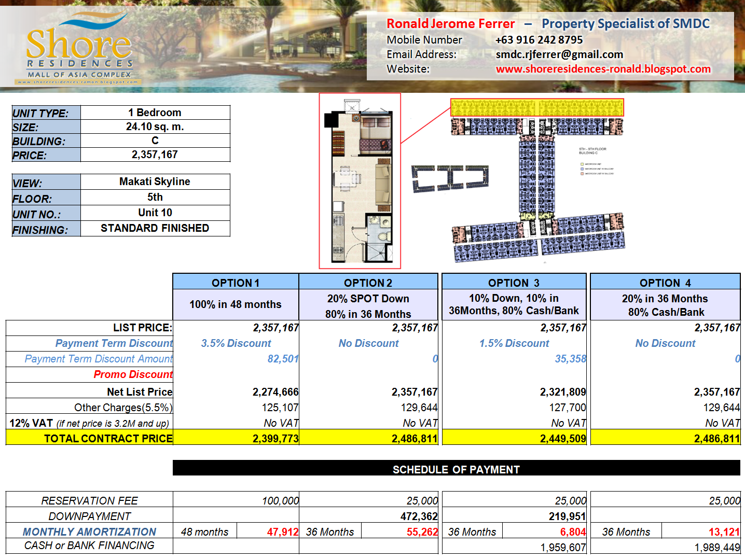The image size is (745, 560).
Task: Click the smdc.rjferrer@gmail.com email address
Action: (x=559, y=54)
